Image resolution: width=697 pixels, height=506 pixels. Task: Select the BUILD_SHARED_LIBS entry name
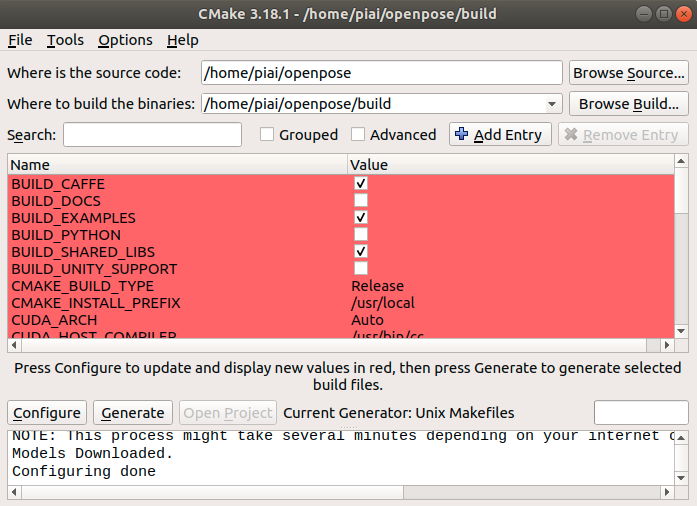(x=83, y=252)
